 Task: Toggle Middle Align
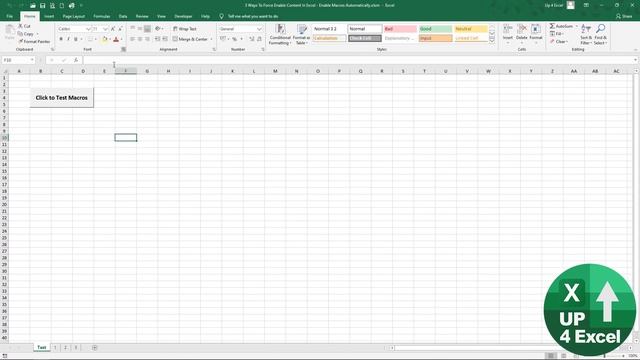pyautogui.click(x=140, y=29)
